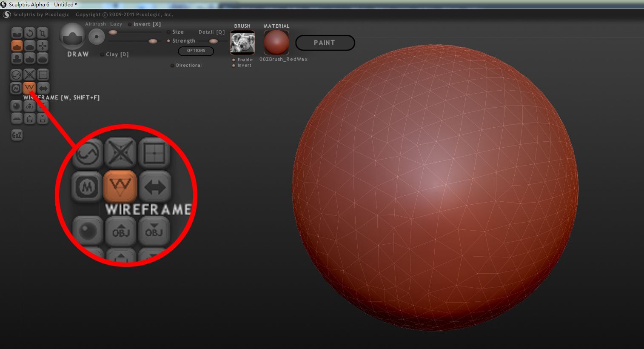
Task: Toggle the orange Wireframe button
Action: (x=29, y=88)
